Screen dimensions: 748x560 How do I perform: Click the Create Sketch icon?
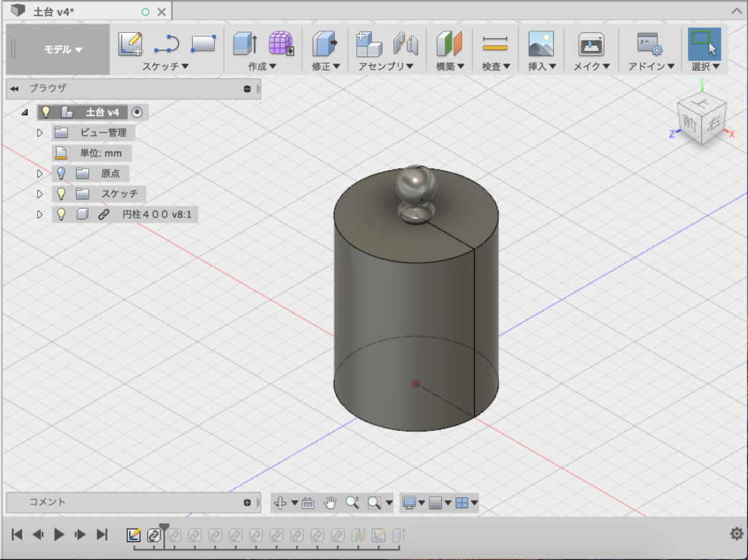130,44
